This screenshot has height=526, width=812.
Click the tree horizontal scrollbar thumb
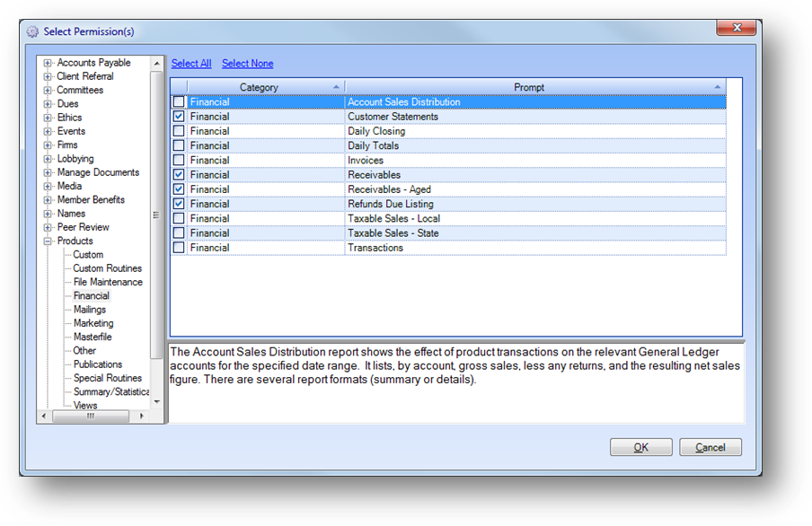(x=91, y=416)
